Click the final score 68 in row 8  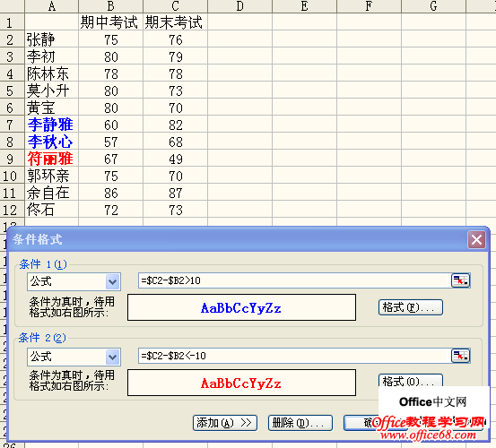(x=175, y=142)
